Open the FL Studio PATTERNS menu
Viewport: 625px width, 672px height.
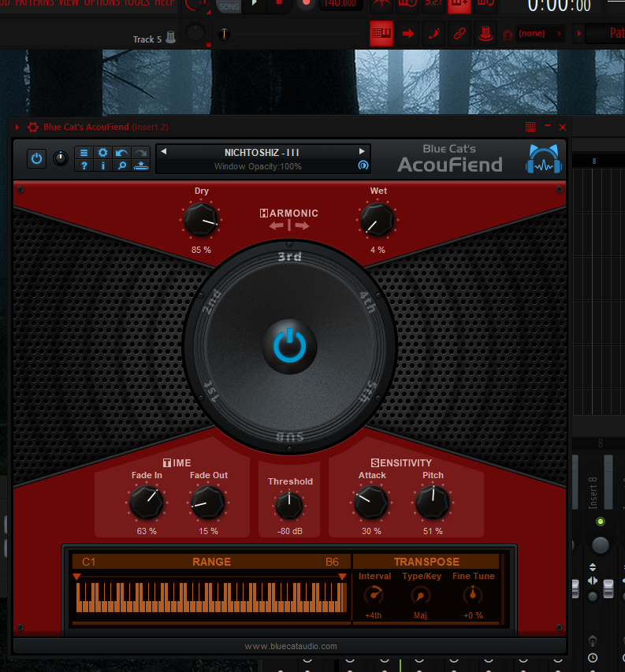coord(34,3)
